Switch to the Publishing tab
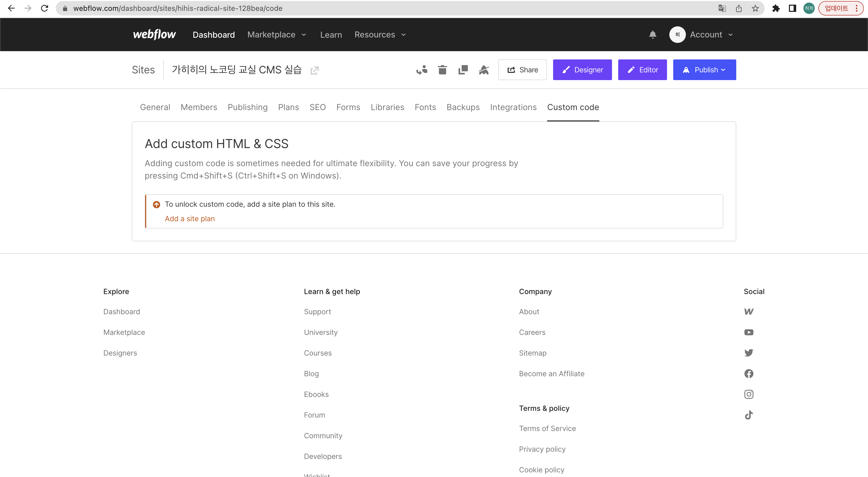868x477 pixels. (248, 107)
